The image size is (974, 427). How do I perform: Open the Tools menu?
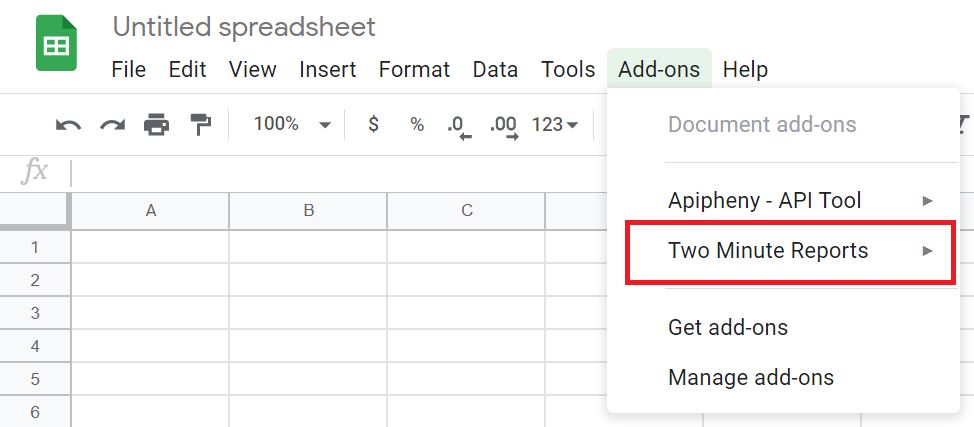(568, 69)
